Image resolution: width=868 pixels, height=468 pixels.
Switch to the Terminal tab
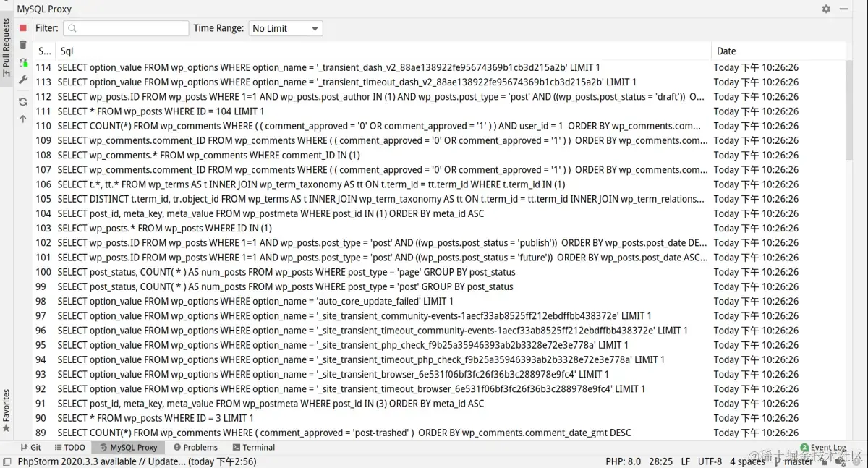pos(253,447)
